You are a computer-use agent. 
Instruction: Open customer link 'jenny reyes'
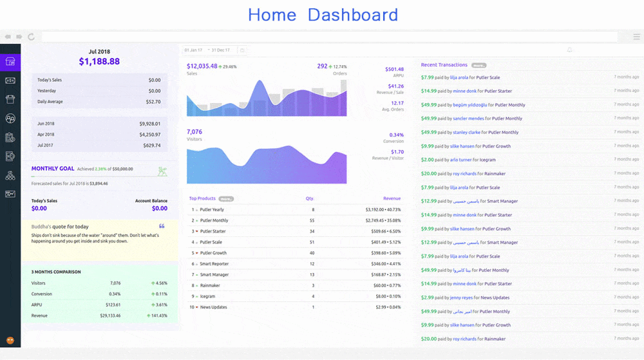click(464, 298)
